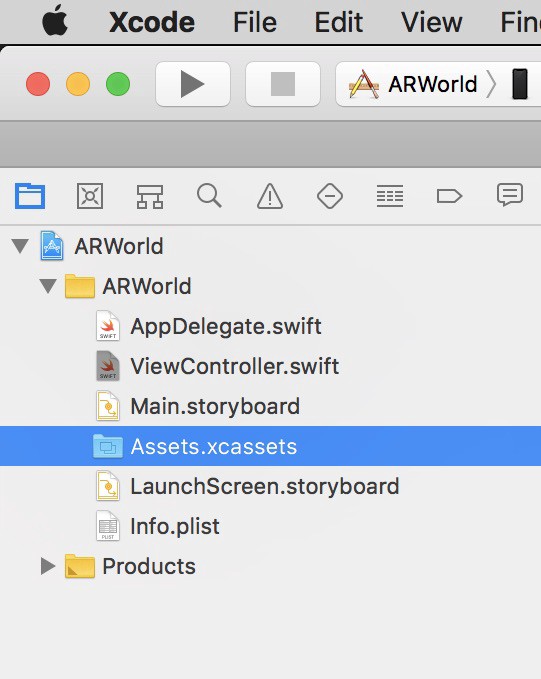Click the Run (play) button
Image resolution: width=541 pixels, height=679 pixels.
193,84
